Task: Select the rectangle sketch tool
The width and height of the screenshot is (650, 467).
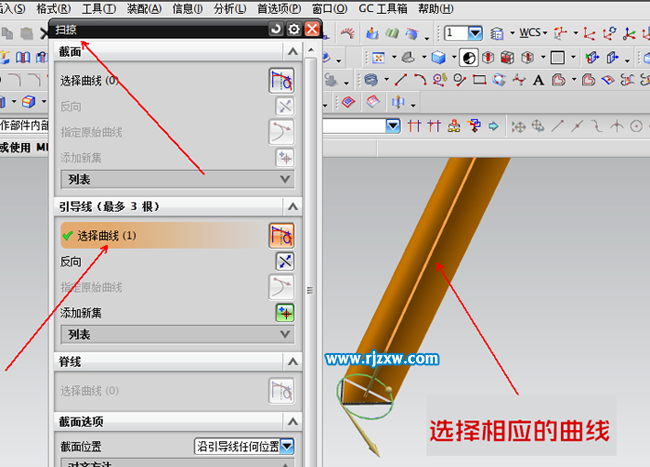Action: [x=479, y=80]
